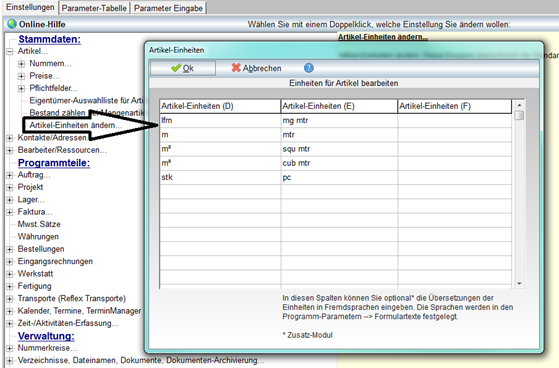Select the 'm' unit cell
559x368 pixels.
point(220,135)
